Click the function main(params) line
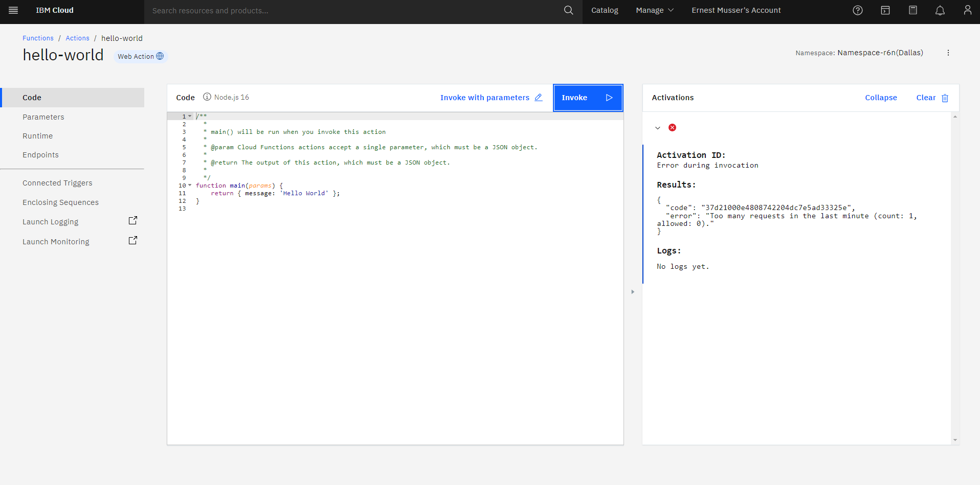 tap(239, 186)
